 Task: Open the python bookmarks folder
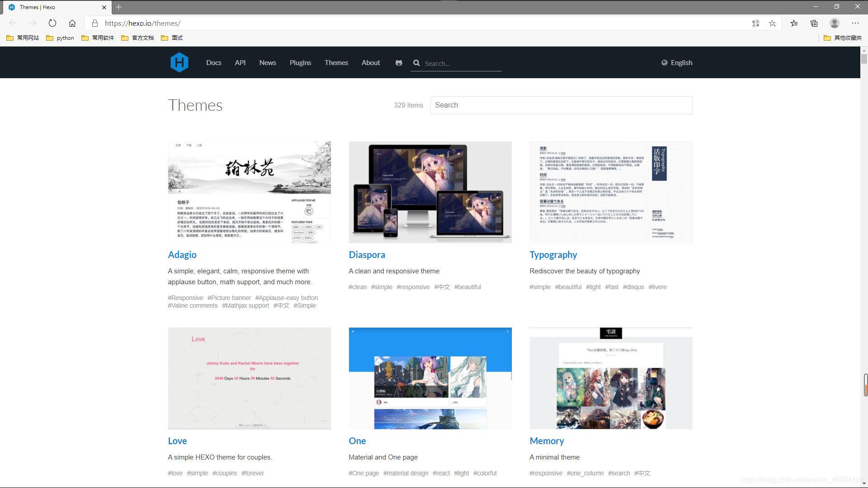point(60,38)
